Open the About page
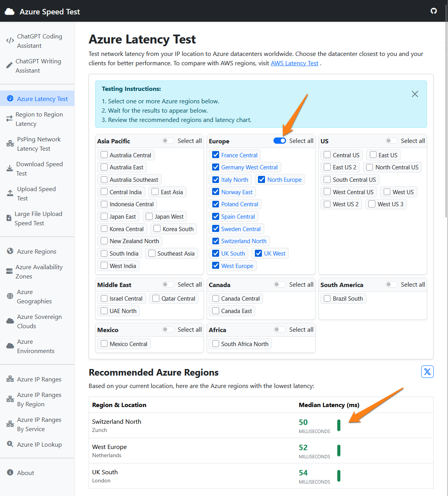Image resolution: width=448 pixels, height=496 pixels. (37, 473)
